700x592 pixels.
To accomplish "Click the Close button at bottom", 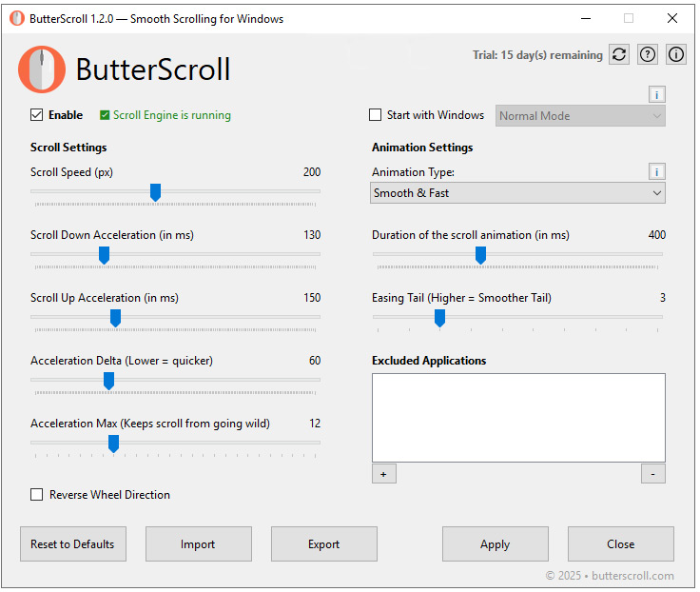I will coord(621,543).
